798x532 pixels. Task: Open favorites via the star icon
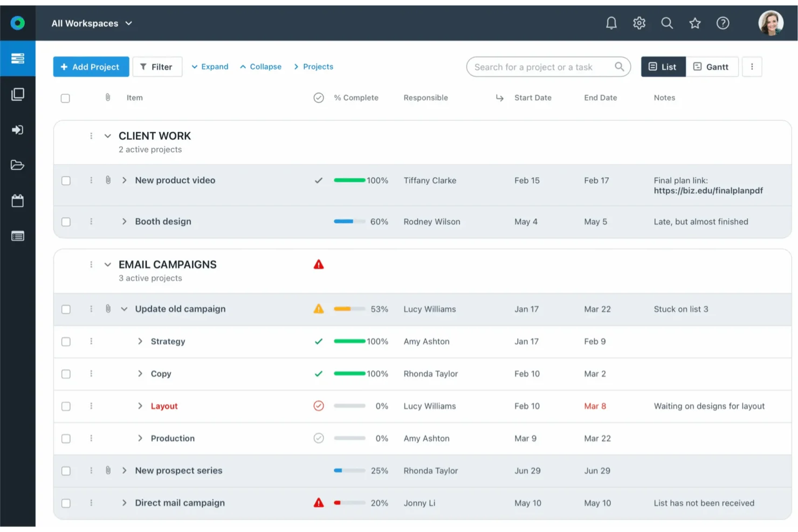694,23
